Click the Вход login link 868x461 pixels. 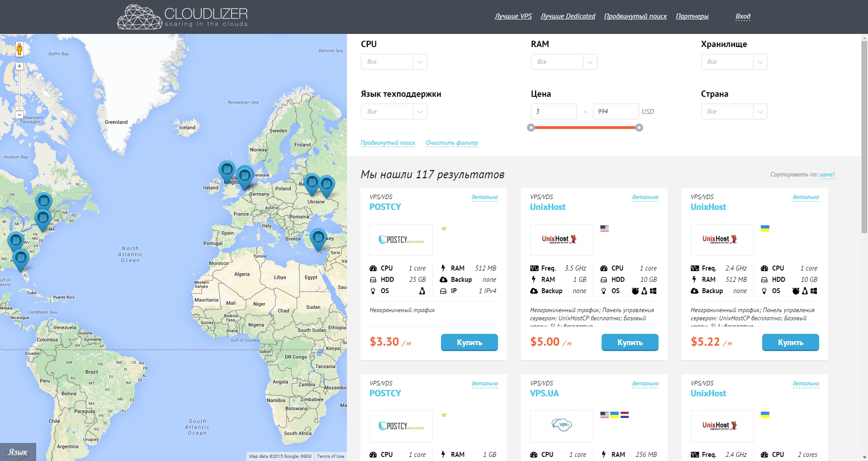tap(743, 16)
